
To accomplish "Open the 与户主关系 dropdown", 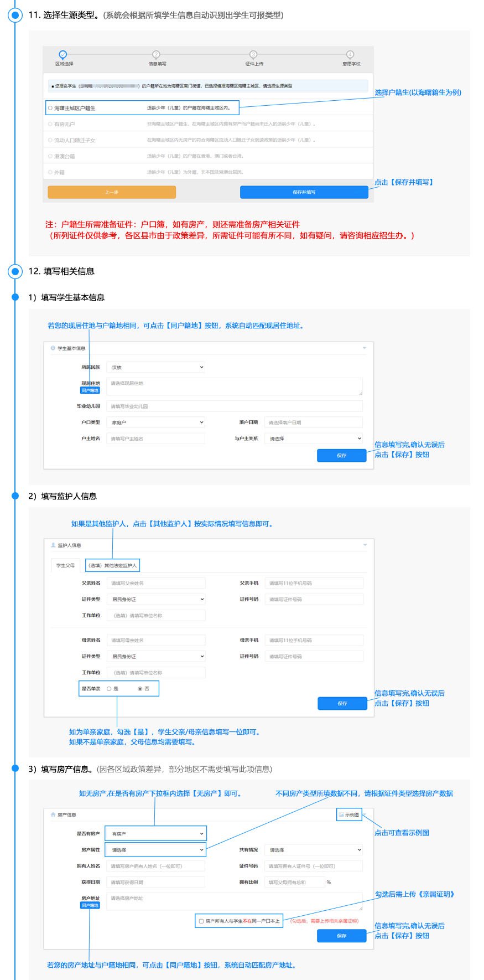I will (314, 439).
